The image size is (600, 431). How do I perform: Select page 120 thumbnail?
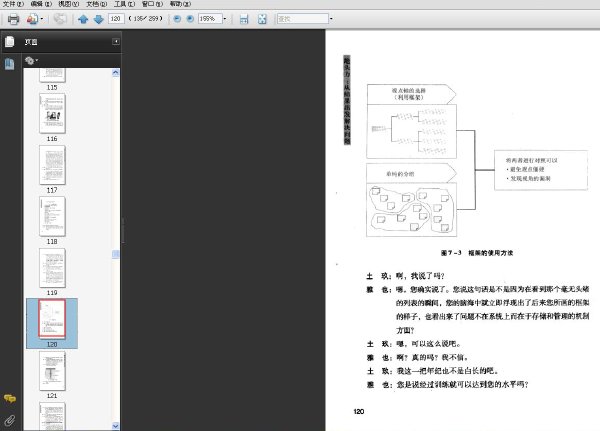click(x=52, y=319)
